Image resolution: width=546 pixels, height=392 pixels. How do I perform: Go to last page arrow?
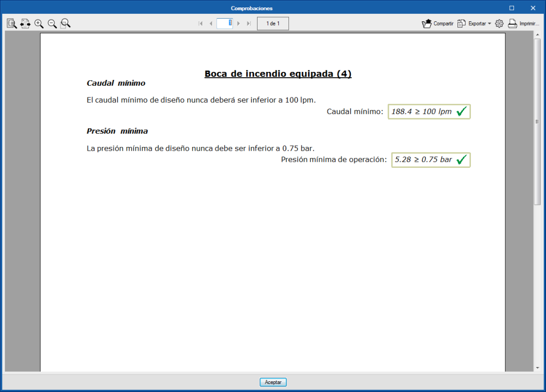[x=248, y=23]
